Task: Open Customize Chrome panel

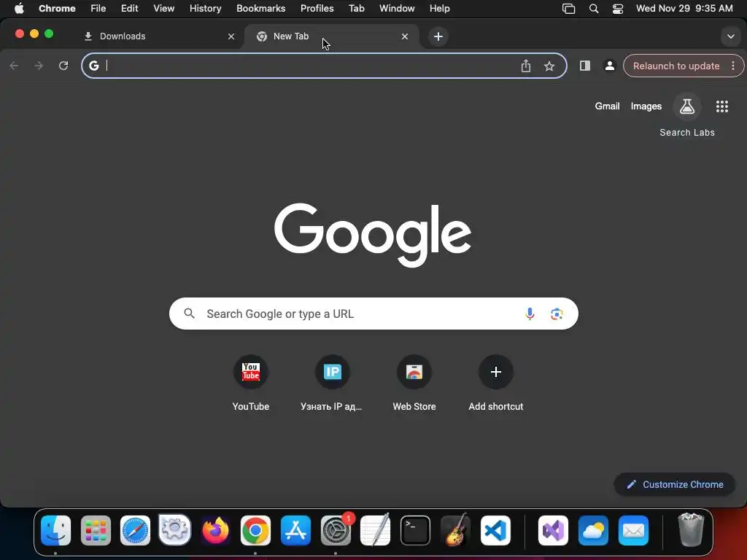Action: (x=675, y=484)
